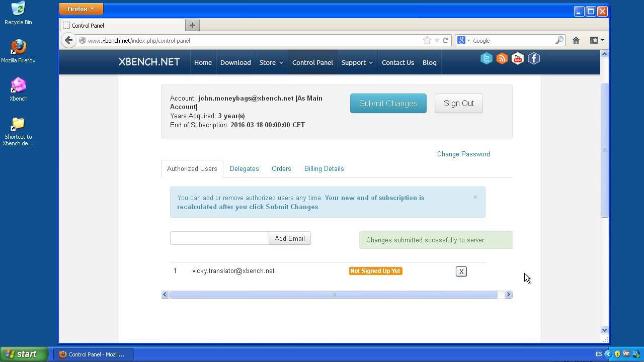Open the Change Password link

(x=463, y=154)
